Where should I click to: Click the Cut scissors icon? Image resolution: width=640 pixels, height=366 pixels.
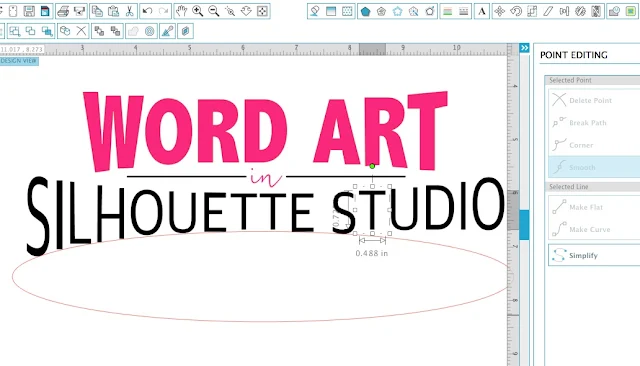(x=129, y=11)
